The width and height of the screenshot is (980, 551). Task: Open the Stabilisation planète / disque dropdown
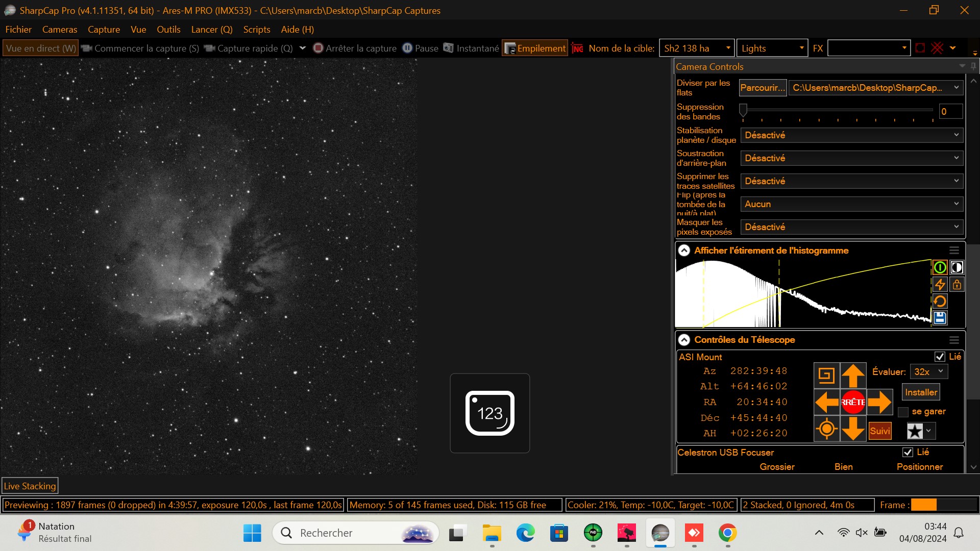click(x=852, y=135)
